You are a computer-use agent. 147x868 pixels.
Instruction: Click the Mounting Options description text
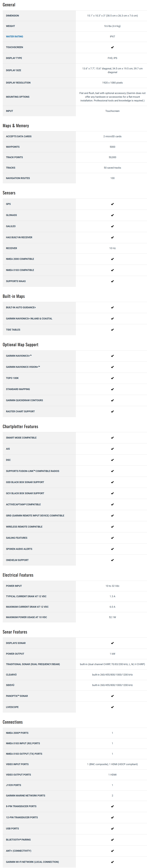pos(112,97)
